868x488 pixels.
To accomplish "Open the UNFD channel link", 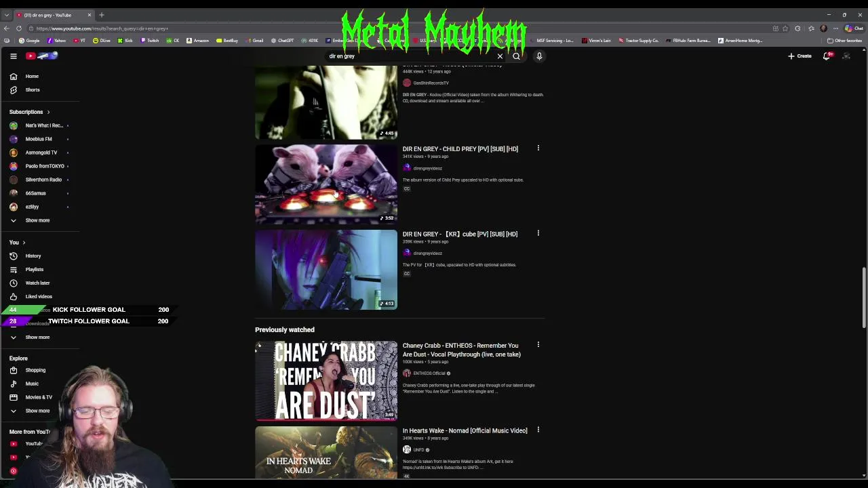I will point(418,450).
